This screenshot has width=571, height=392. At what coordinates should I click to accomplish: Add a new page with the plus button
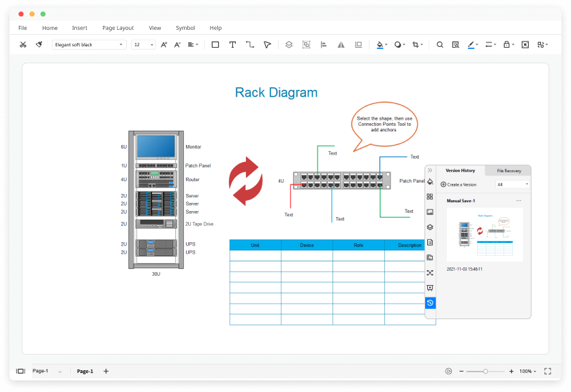(106, 371)
